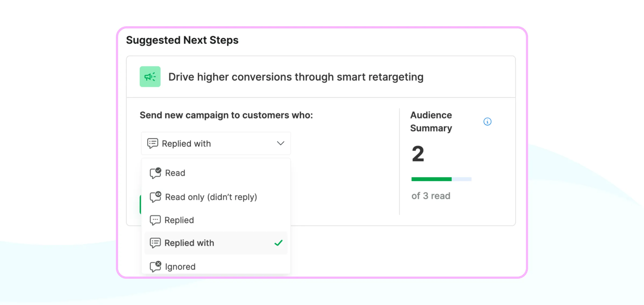Select Read only (didn't reply) option

(216, 197)
